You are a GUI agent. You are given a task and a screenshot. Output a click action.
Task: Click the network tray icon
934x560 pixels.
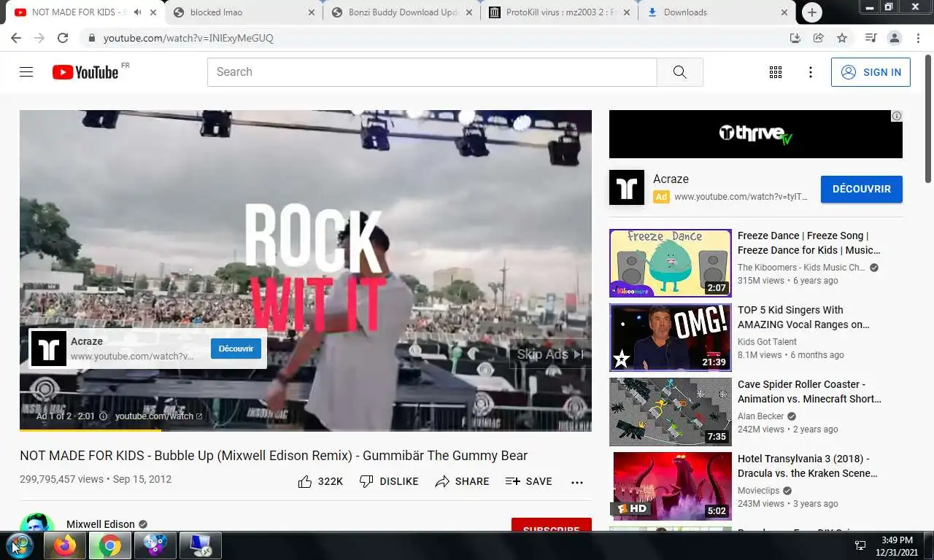(860, 545)
